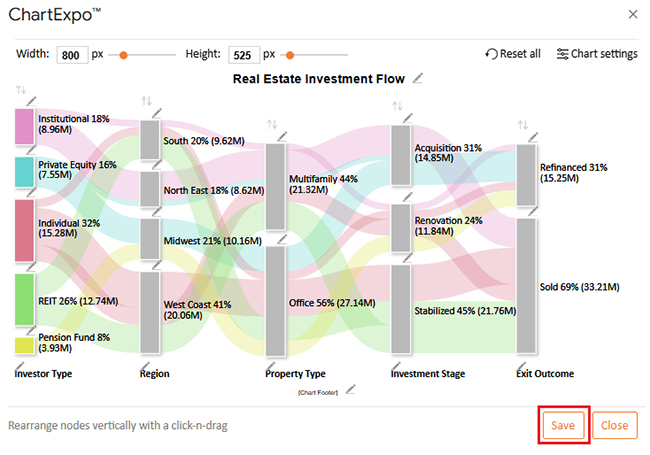Click the pencil icon above the Acquisition node
The height and width of the screenshot is (455, 650).
tap(408, 119)
